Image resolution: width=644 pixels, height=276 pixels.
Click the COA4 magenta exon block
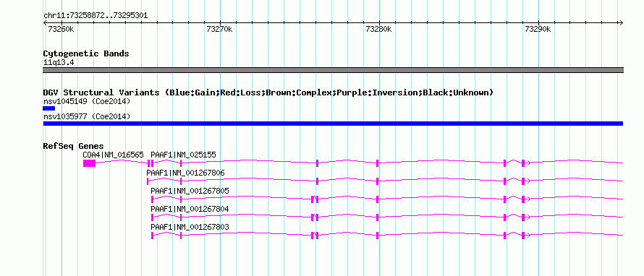click(x=89, y=163)
